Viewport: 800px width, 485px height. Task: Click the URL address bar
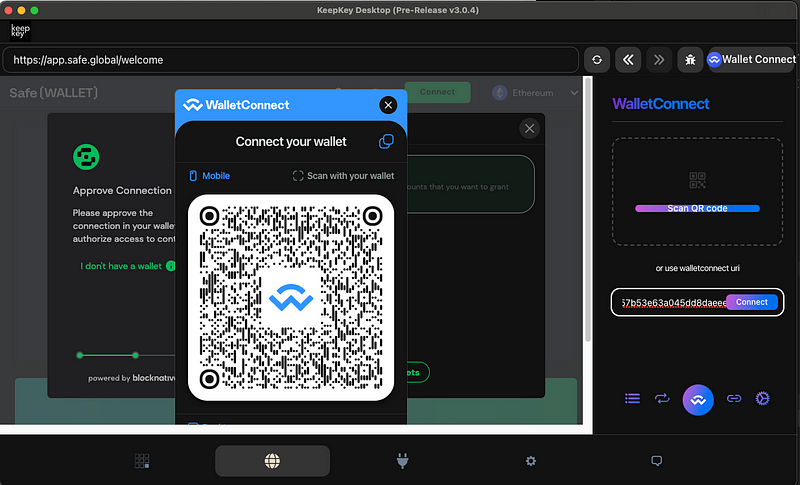[291, 60]
